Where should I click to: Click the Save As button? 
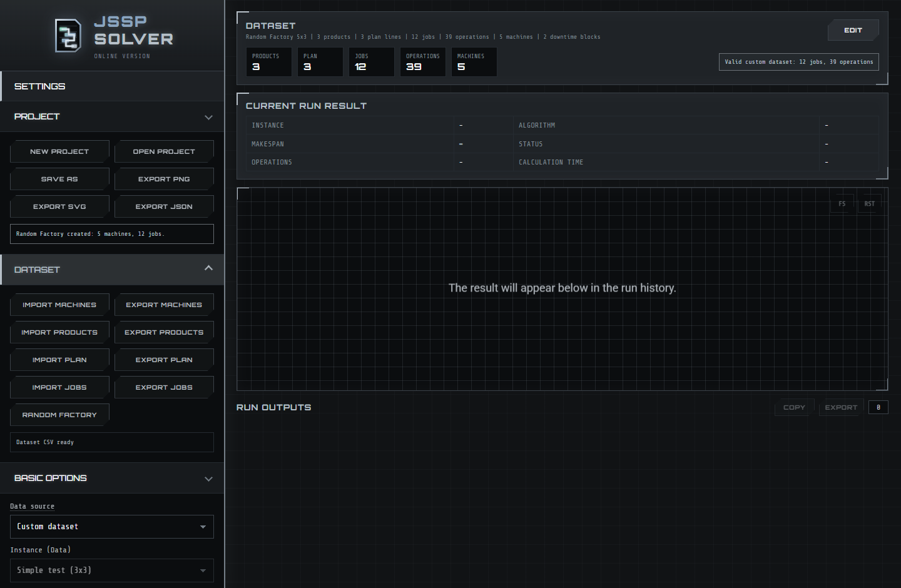[x=59, y=179]
